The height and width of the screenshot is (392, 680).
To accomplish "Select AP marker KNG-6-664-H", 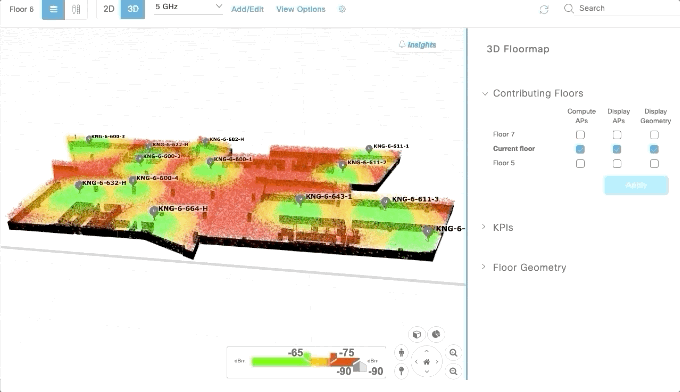I will (154, 212).
